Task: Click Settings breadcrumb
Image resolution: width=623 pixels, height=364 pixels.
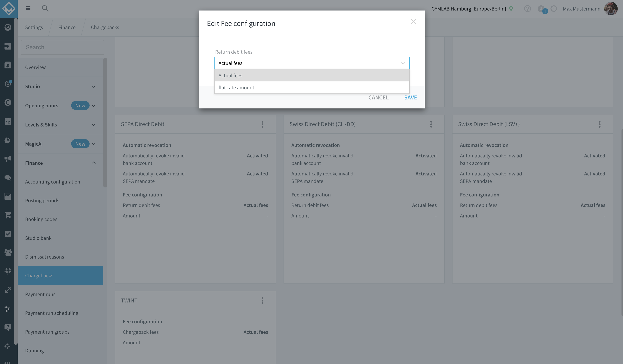Action: [34, 27]
